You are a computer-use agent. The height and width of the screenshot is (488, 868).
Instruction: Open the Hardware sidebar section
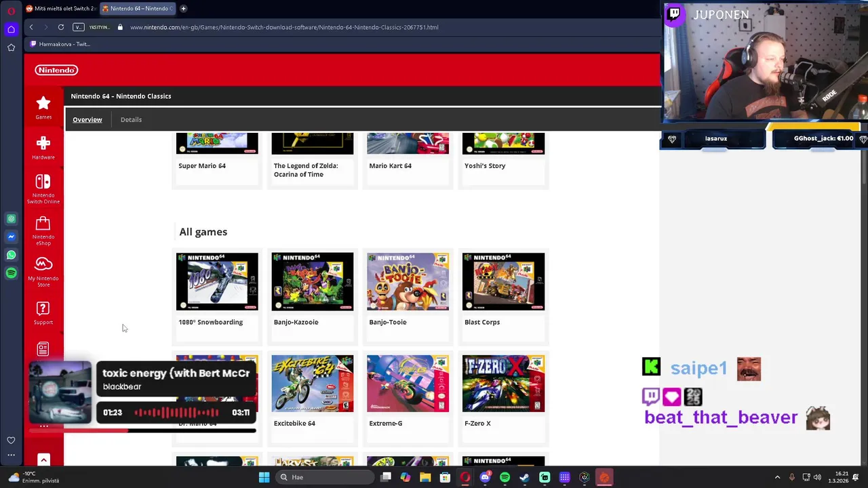pyautogui.click(x=43, y=148)
